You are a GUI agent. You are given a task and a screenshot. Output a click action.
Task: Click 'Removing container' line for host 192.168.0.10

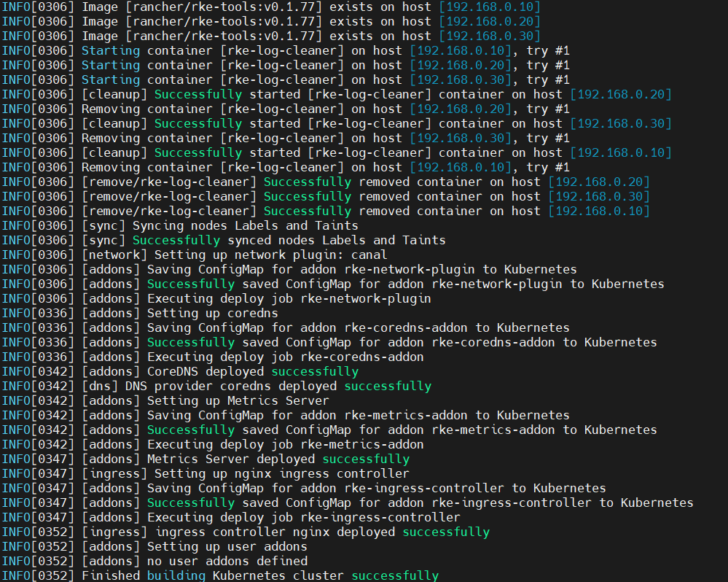pos(286,167)
